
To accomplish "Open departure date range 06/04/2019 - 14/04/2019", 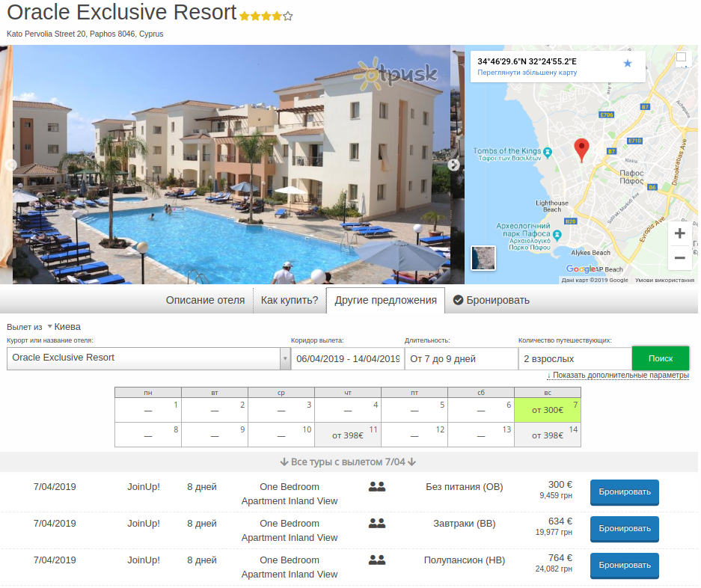I will click(347, 358).
